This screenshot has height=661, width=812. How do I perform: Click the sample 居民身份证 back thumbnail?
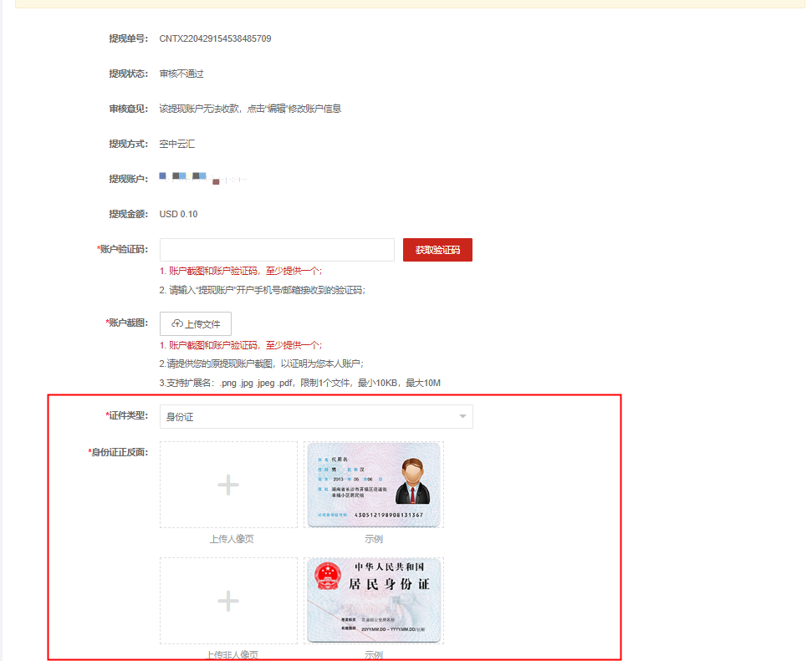click(374, 601)
